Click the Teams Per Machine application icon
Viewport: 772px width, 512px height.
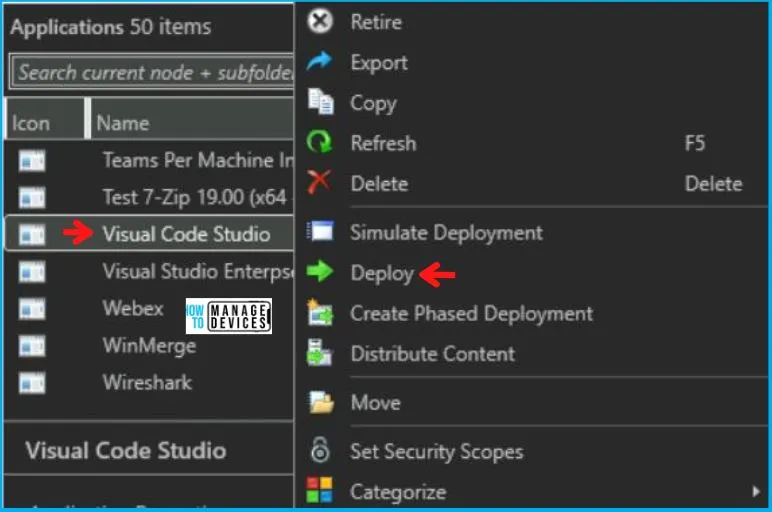pyautogui.click(x=32, y=160)
